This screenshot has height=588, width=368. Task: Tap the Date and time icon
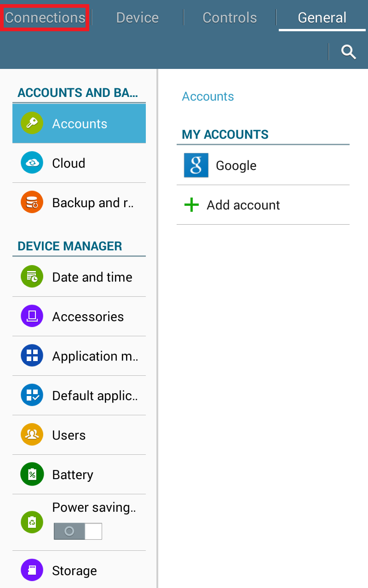point(32,277)
